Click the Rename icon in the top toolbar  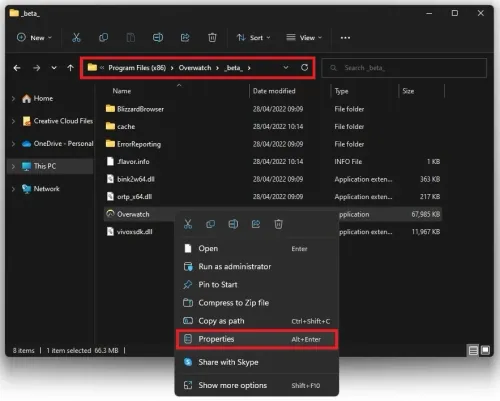[x=158, y=37]
